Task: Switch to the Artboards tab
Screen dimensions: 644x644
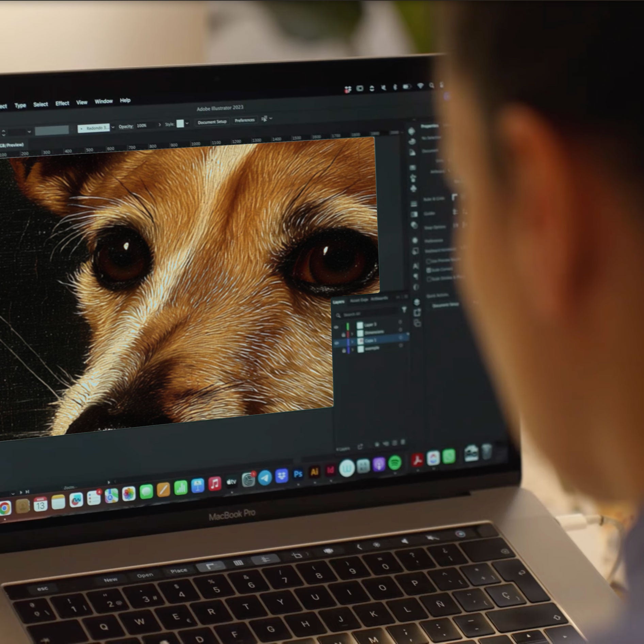Action: pos(380,299)
